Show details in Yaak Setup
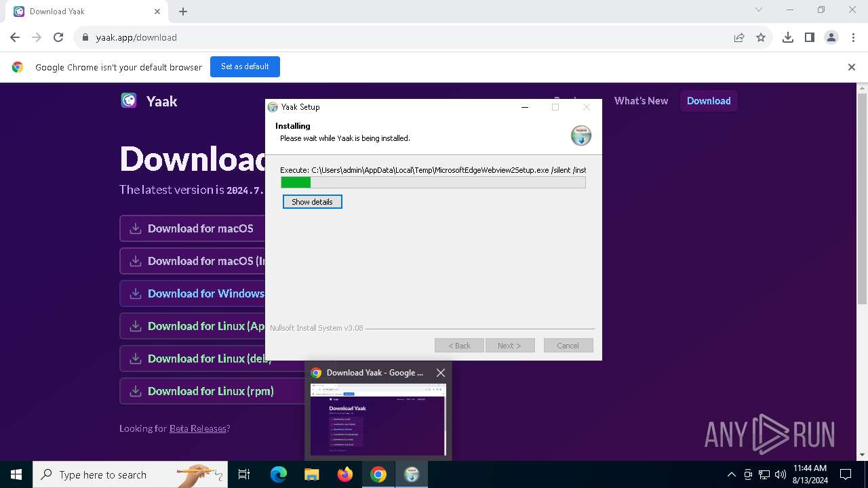Screen dimensions: 868x488 pyautogui.click(x=312, y=202)
